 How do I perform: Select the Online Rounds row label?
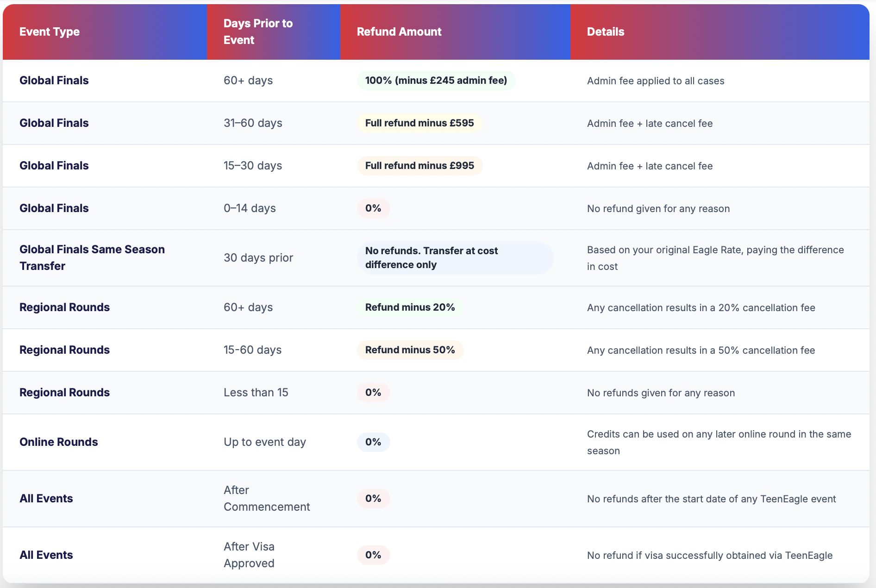[x=59, y=442]
